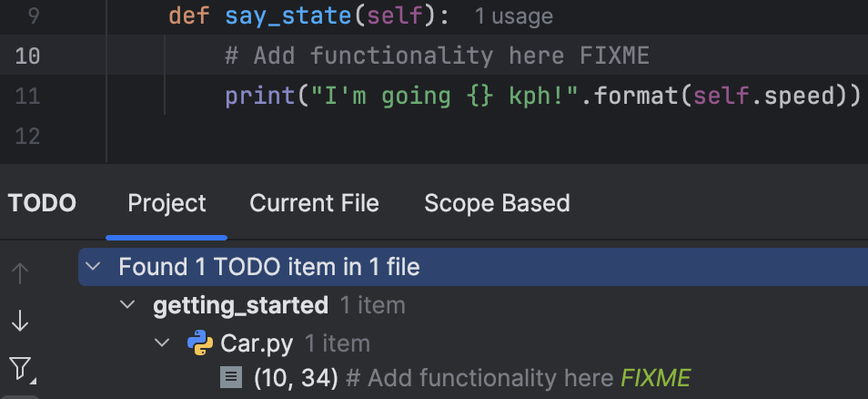Viewport: 868px width, 399px height.
Task: Click line number 11 in the gutter
Action: 27,96
